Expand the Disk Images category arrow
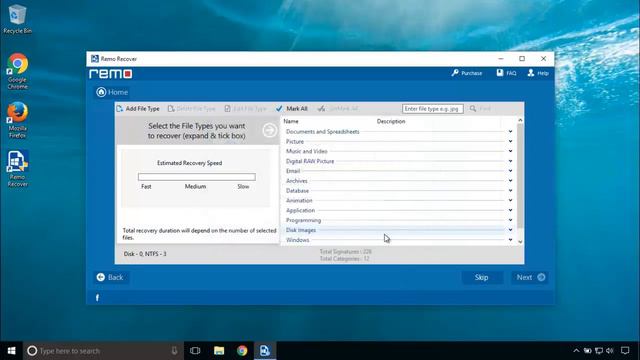The image size is (640, 360). [510, 230]
